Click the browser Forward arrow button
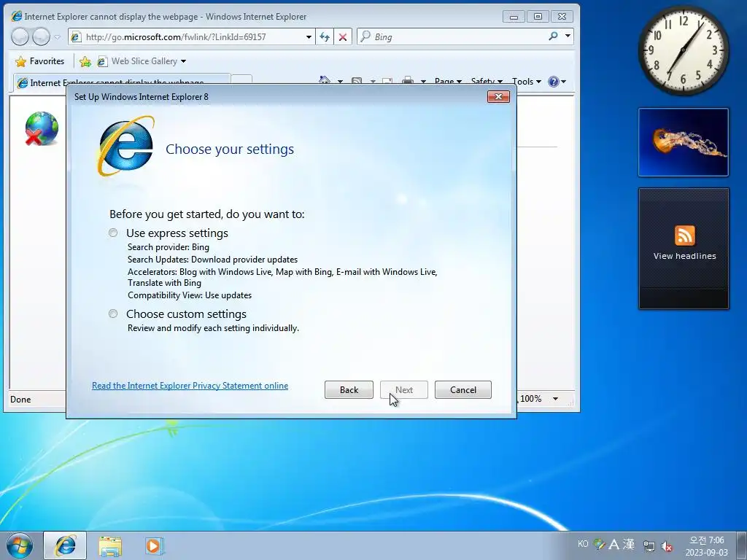 click(41, 36)
